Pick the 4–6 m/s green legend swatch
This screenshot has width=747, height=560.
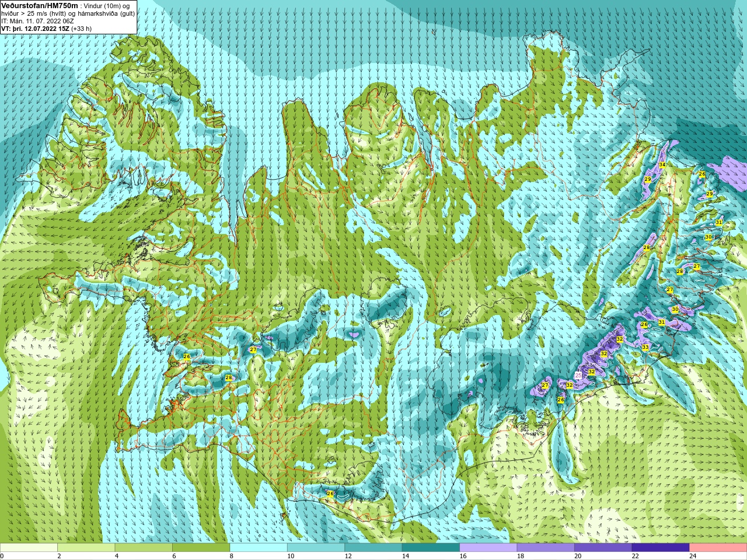[144, 548]
